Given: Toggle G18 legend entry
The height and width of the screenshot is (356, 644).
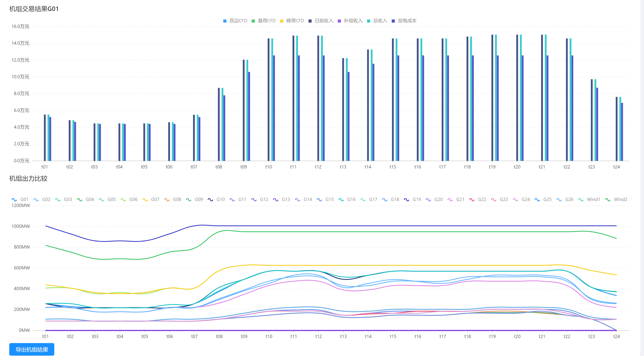Looking at the screenshot, I should (x=390, y=200).
